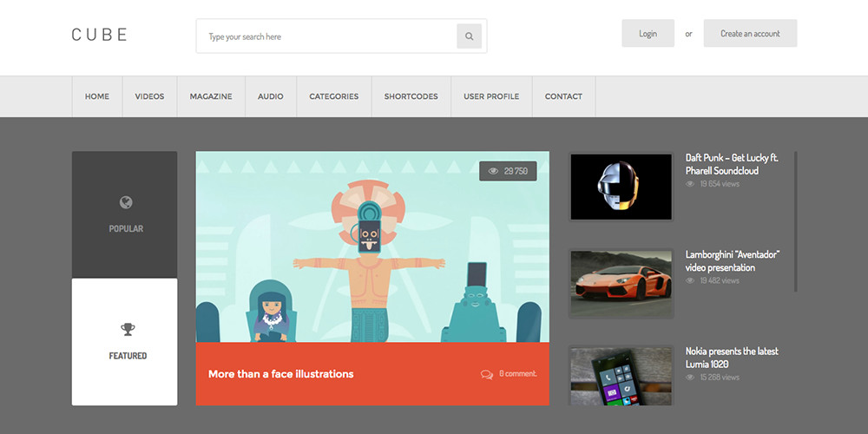868x434 pixels.
Task: Click the comment bubble icon on featured post
Action: click(x=487, y=374)
